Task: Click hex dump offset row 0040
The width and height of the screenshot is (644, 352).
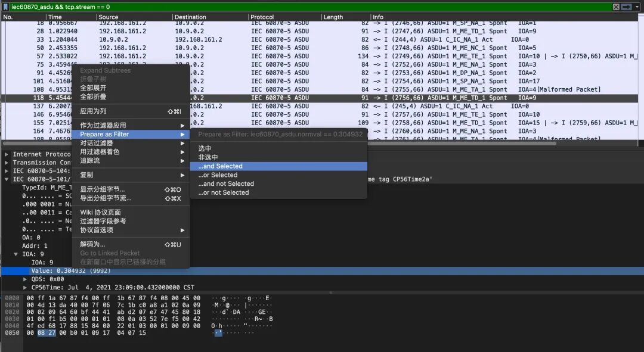Action: click(x=12, y=326)
